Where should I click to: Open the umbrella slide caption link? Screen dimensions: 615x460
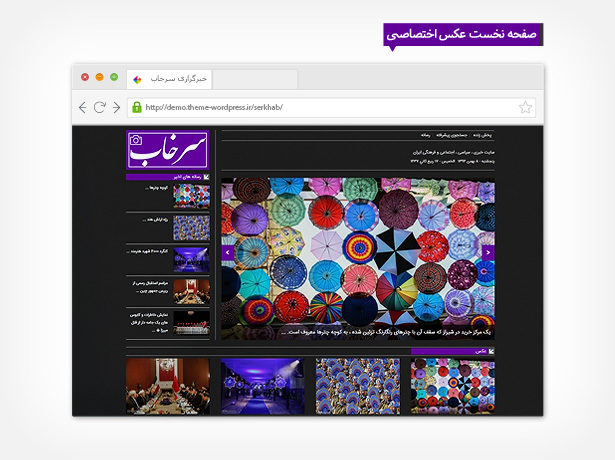[388, 331]
